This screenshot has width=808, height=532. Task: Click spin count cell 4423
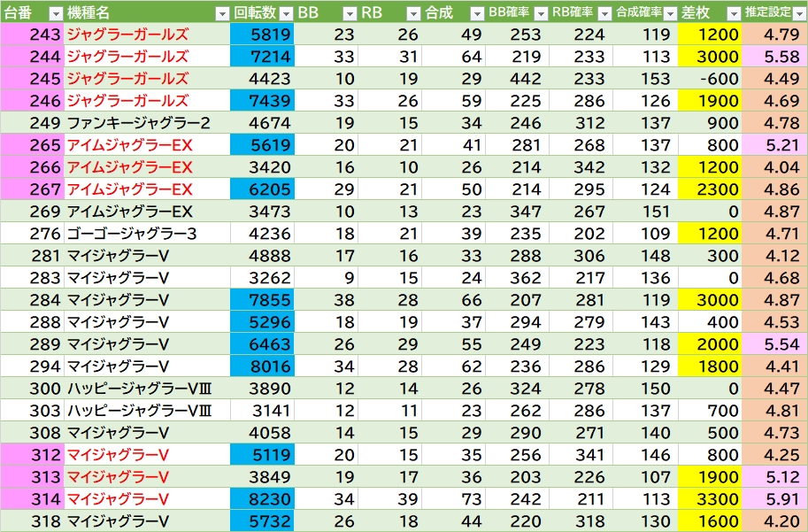tap(262, 79)
